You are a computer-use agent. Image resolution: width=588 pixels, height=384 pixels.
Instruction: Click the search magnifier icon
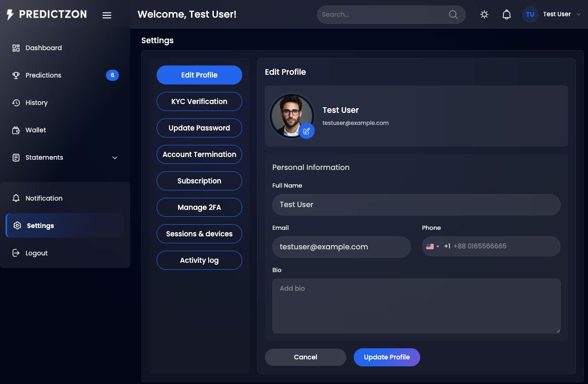pyautogui.click(x=453, y=14)
